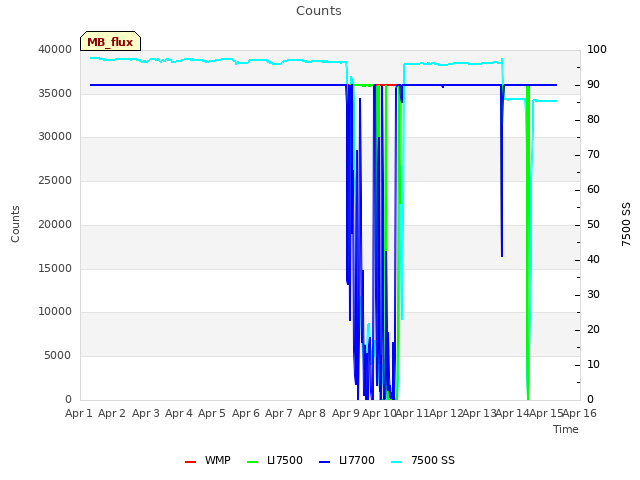The width and height of the screenshot is (640, 480).
Task: Click the 70 right axis label
Action: pos(593,155)
